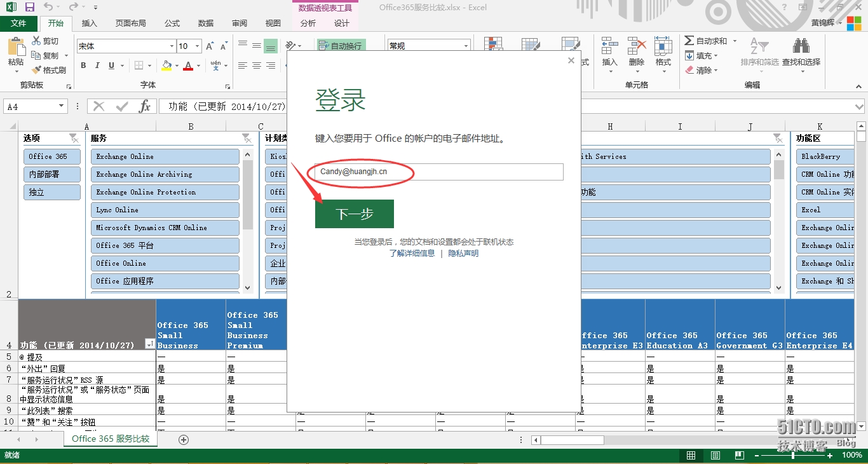Click the Cut scissors icon
The image size is (868, 464).
36,41
